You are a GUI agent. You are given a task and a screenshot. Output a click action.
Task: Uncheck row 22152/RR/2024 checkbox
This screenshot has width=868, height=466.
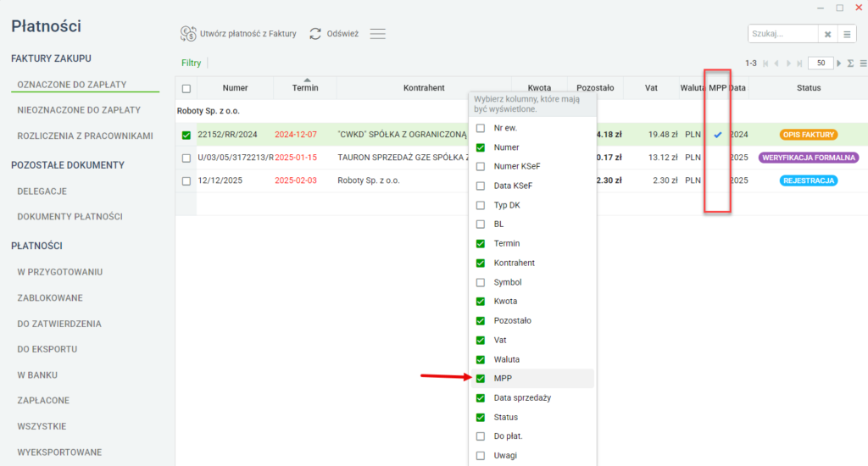[x=186, y=135]
